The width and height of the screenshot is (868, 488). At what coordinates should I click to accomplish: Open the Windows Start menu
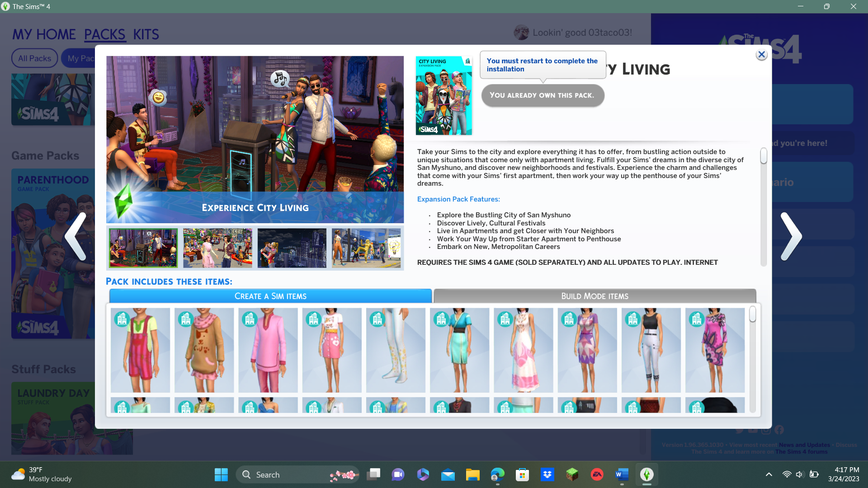221,474
